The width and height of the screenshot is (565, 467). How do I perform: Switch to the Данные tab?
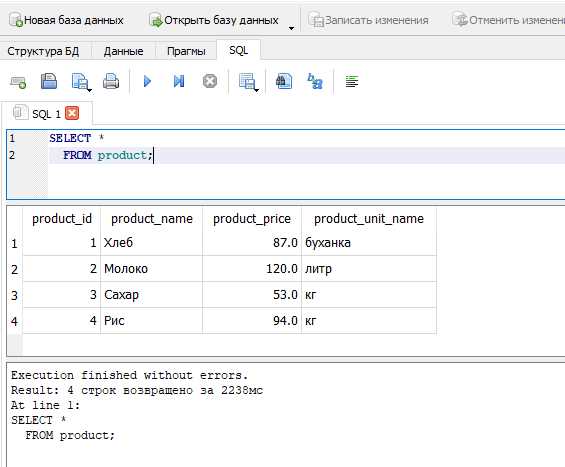pos(124,51)
